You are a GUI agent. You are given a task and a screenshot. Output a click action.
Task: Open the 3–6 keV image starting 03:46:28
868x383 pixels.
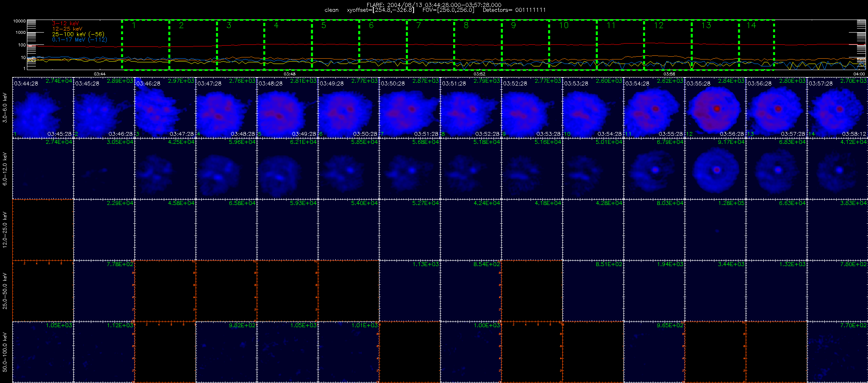[165, 108]
